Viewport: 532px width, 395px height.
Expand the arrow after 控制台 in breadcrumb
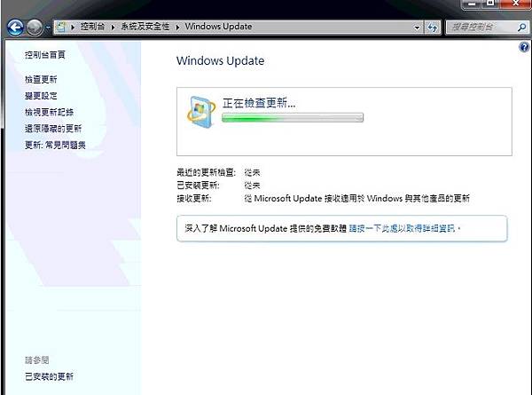113,27
